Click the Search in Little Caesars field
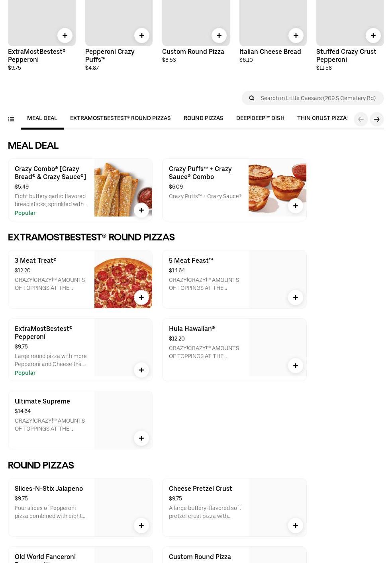This screenshot has width=392, height=563. 318,98
